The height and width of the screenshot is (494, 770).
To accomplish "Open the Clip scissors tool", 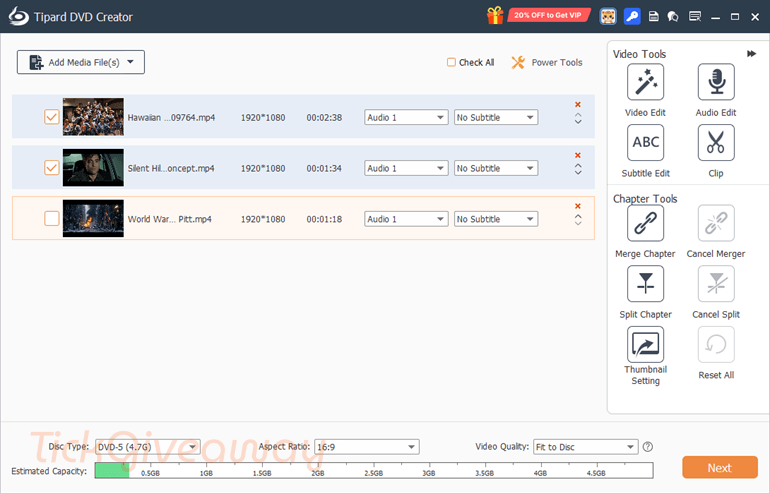I will [716, 143].
